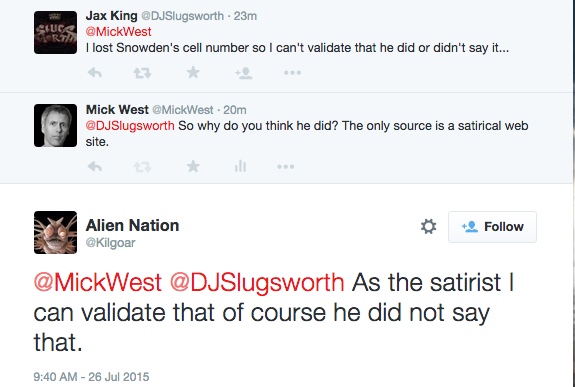Open more options on Jax King's tweet
Image resolution: width=575 pixels, height=387 pixels.
click(292, 73)
